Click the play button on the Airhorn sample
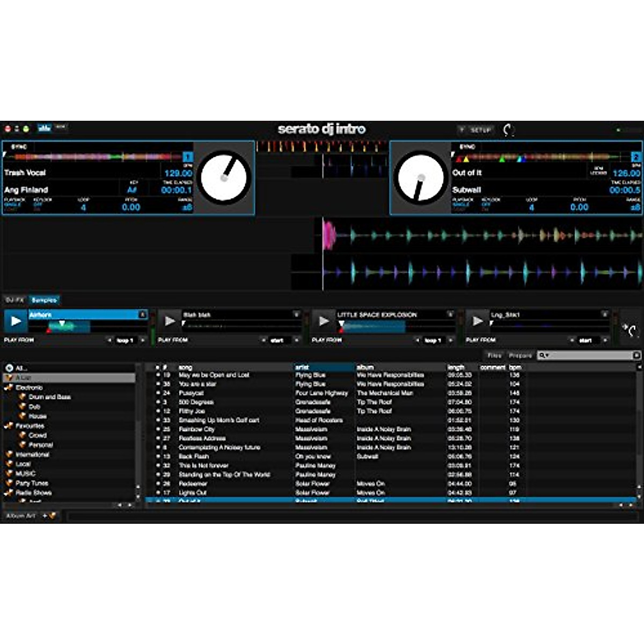644x644 pixels. point(15,322)
